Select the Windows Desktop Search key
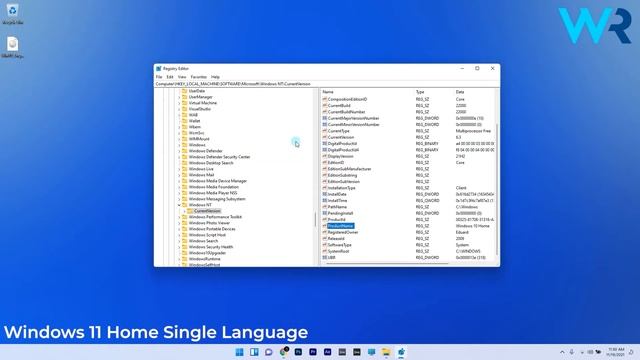 (x=211, y=163)
